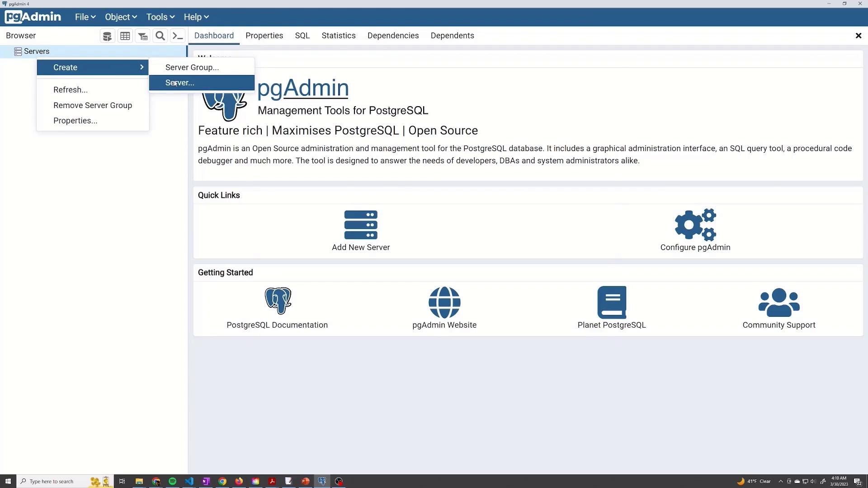Click the Query Tool database icon in Browser toolbar
The width and height of the screenshot is (868, 488).
107,36
